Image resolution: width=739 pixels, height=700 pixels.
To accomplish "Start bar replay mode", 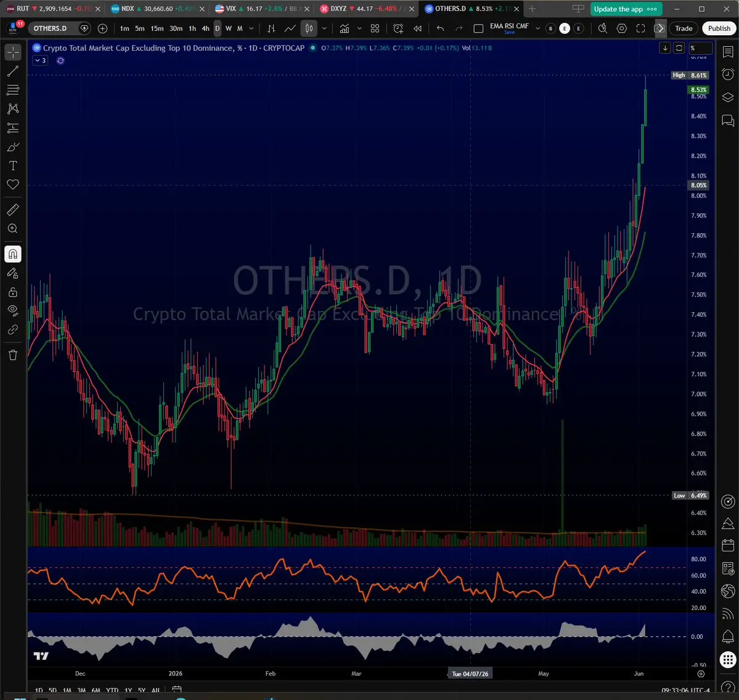I will (x=417, y=28).
